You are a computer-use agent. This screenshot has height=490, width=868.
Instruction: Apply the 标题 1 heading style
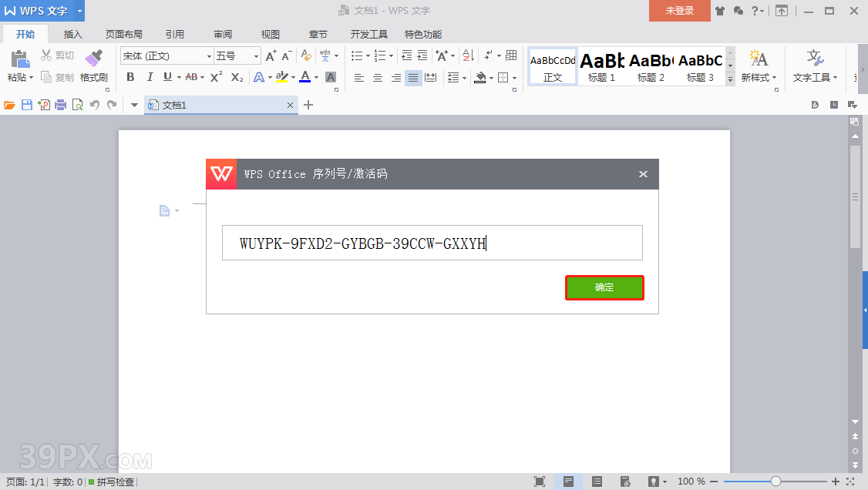coord(602,66)
